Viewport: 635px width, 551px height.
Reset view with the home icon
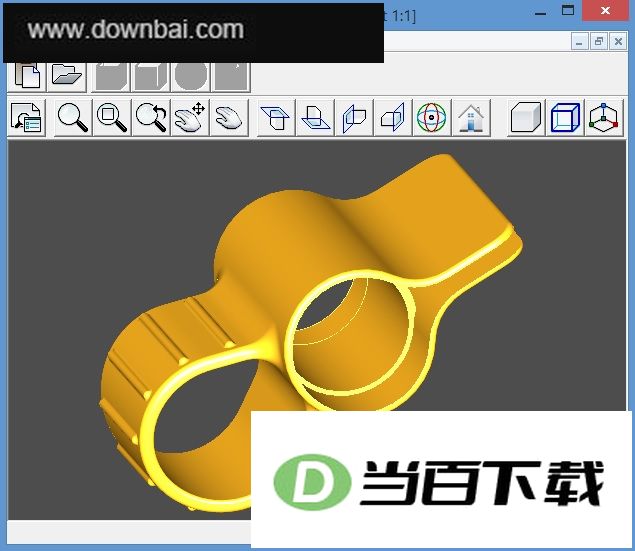pos(471,118)
